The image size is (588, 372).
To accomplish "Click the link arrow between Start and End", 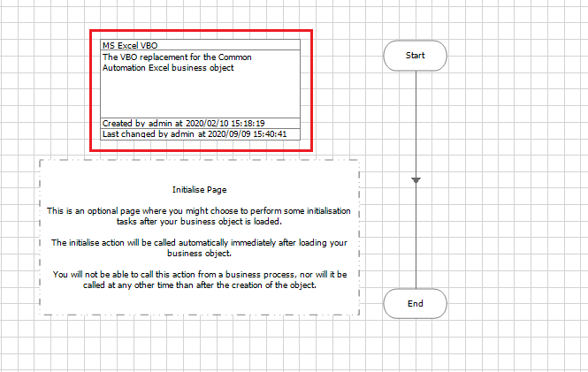I will 416,180.
